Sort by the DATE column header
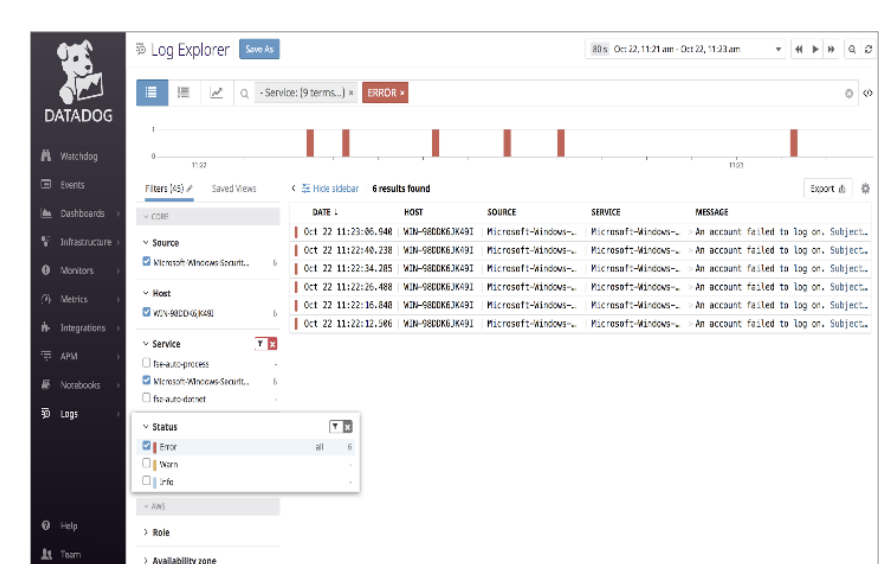Viewport: 891px width, 564px height. point(325,212)
